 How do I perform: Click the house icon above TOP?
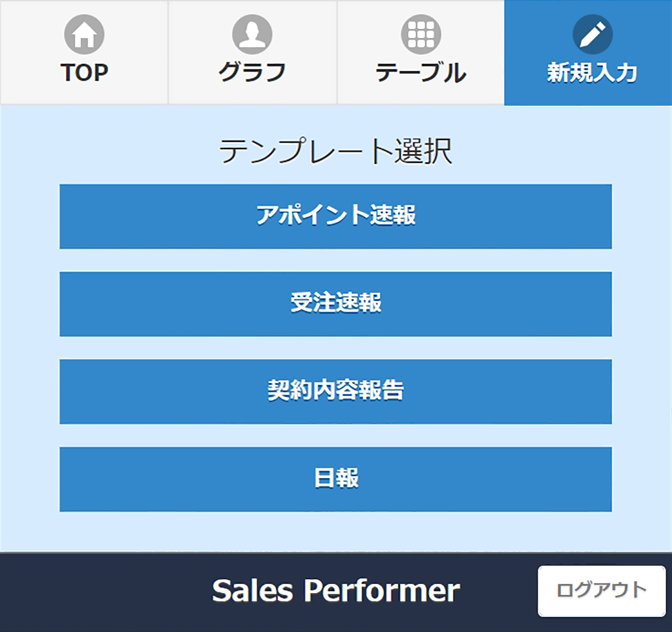[x=84, y=35]
